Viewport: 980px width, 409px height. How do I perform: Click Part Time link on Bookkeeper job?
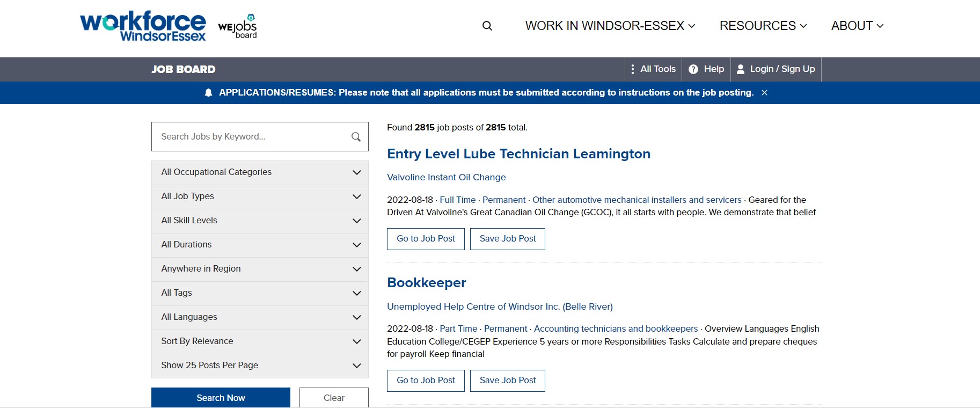458,328
